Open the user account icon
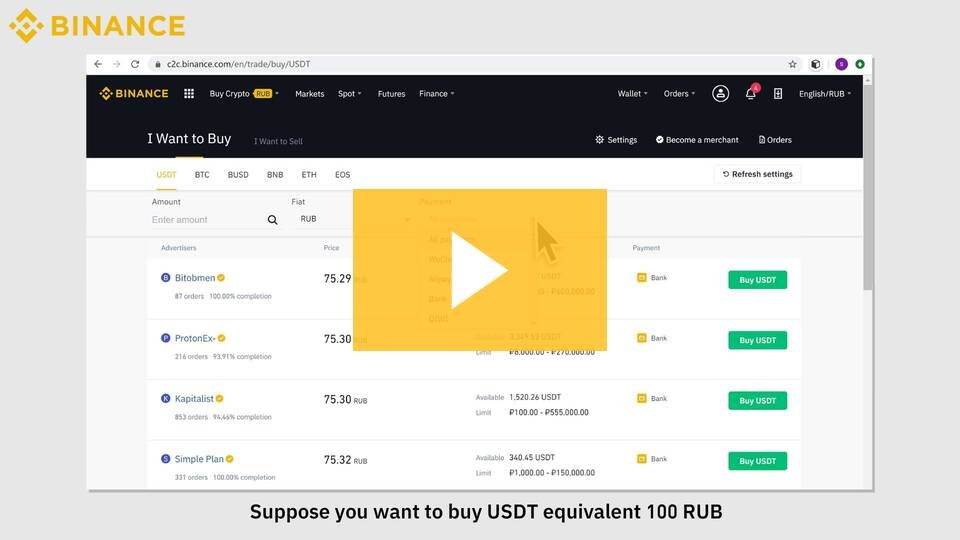The width and height of the screenshot is (960, 540). [720, 94]
